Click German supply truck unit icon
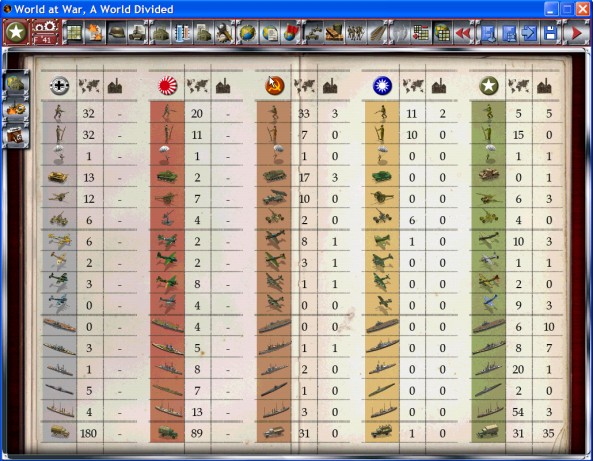The height and width of the screenshot is (461, 593). 59,432
